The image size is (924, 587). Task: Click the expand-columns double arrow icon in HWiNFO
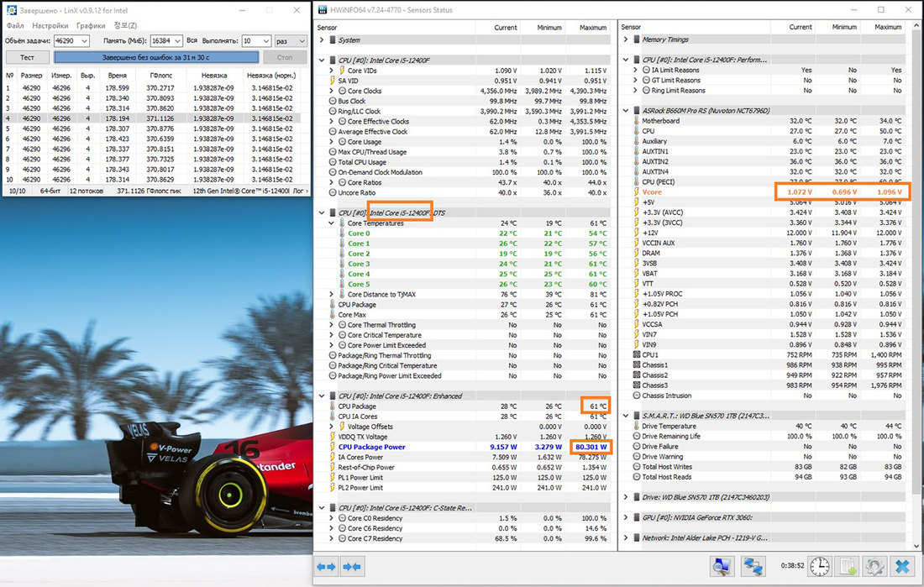point(327,567)
